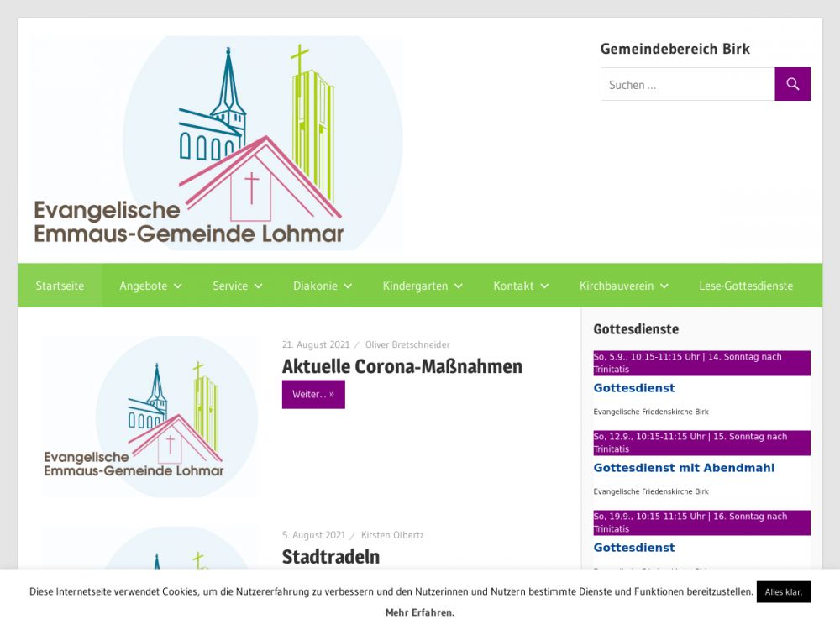Open the Corona-Maßnahmen post thumbnail image

click(x=150, y=417)
